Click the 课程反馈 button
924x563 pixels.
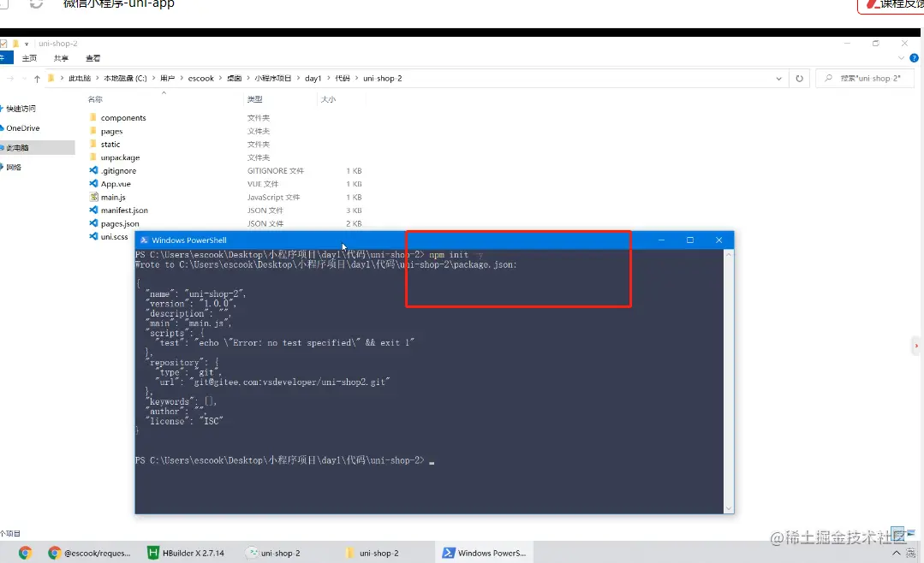(x=891, y=5)
